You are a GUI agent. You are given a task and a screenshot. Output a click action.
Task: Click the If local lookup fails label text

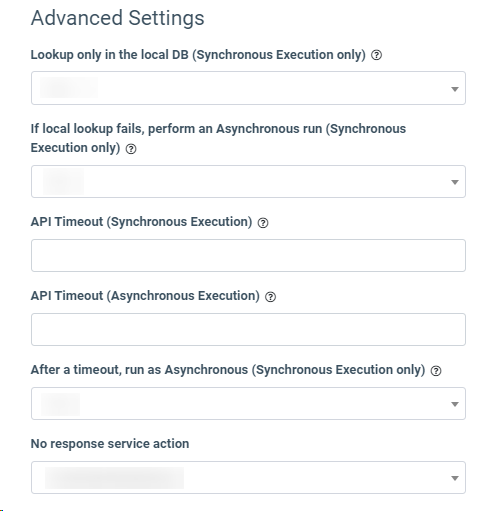pos(218,138)
